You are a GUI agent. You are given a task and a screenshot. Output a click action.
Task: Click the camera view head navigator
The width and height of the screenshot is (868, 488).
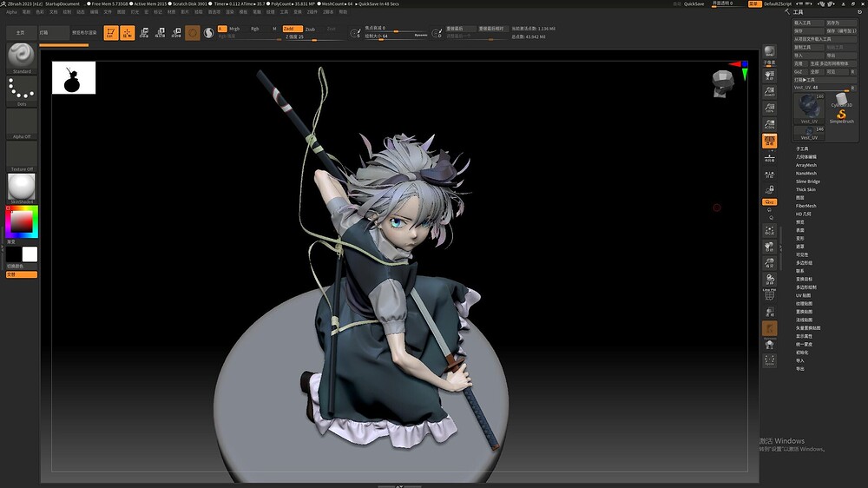pyautogui.click(x=722, y=83)
